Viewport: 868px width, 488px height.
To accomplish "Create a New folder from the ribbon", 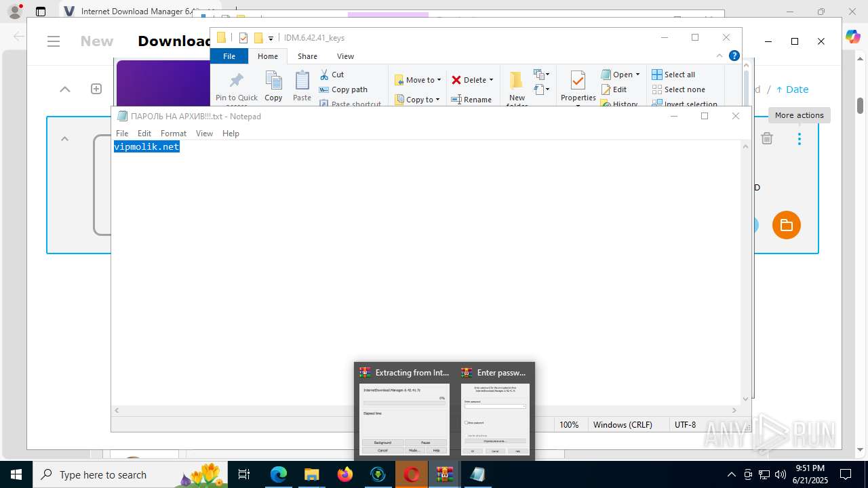I will click(517, 88).
